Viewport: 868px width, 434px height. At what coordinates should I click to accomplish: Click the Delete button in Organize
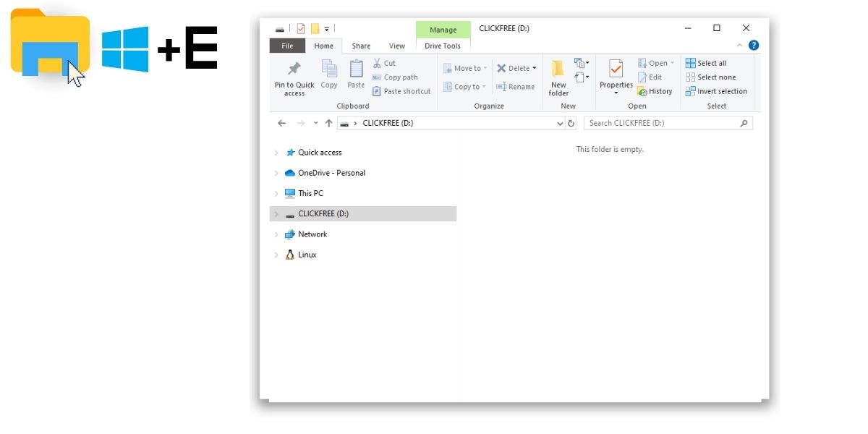click(516, 68)
